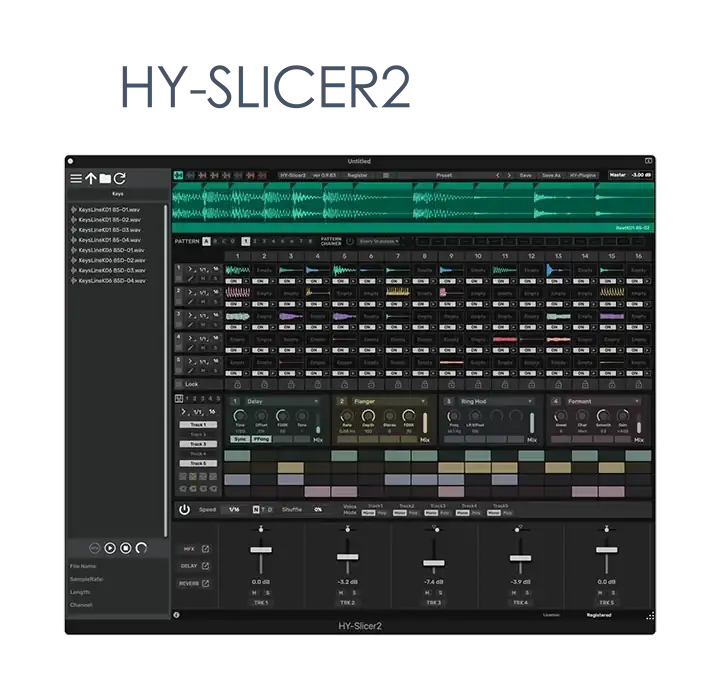Click the file browser vertical scrollbar
Image resolution: width=720 pixels, height=700 pixels.
point(165,370)
